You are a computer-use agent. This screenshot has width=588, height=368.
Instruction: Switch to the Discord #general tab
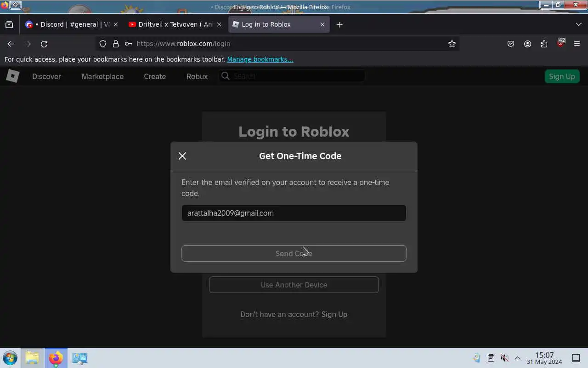coord(71,24)
